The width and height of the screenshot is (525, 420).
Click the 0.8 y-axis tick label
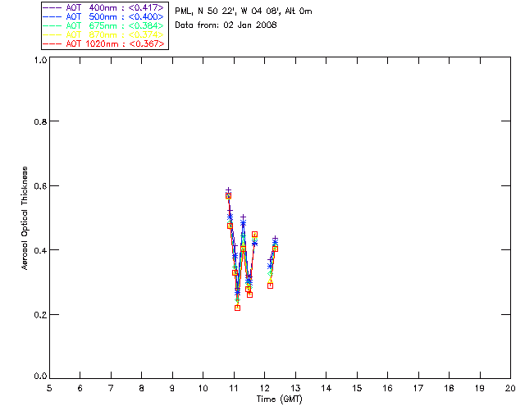click(x=40, y=122)
